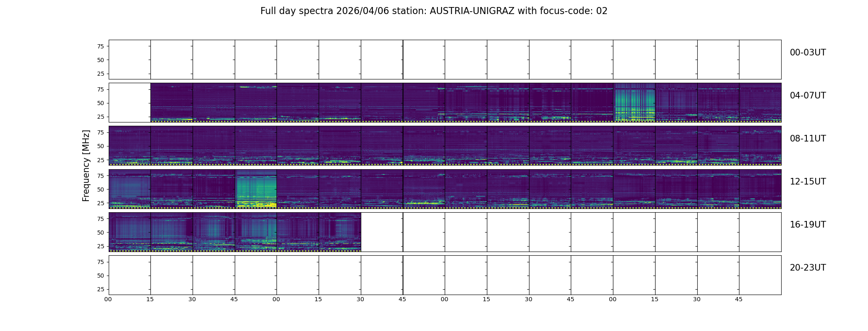Click the 50 tick of the 00-03UT row
This screenshot has height=331, width=868.
coord(100,60)
